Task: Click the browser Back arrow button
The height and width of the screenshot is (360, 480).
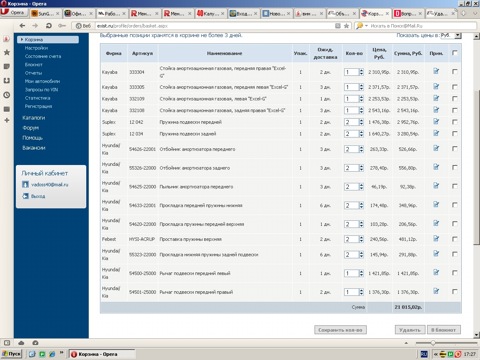Action: (22, 26)
